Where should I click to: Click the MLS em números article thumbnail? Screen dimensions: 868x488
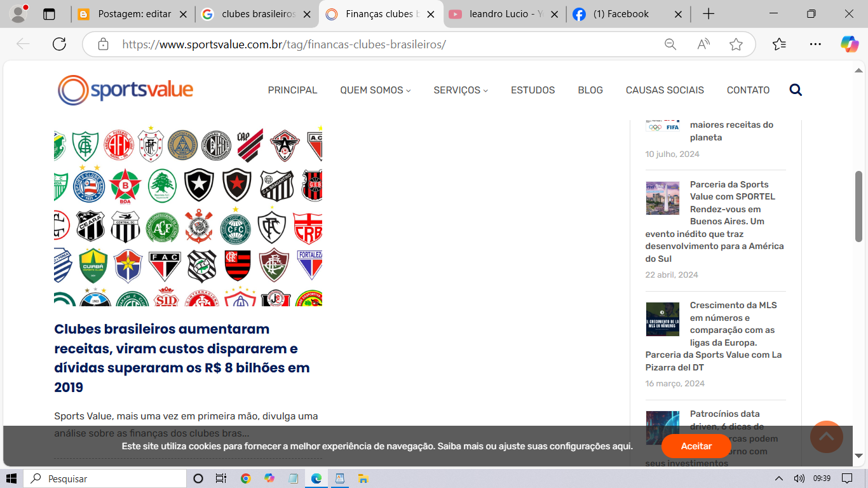pyautogui.click(x=663, y=319)
